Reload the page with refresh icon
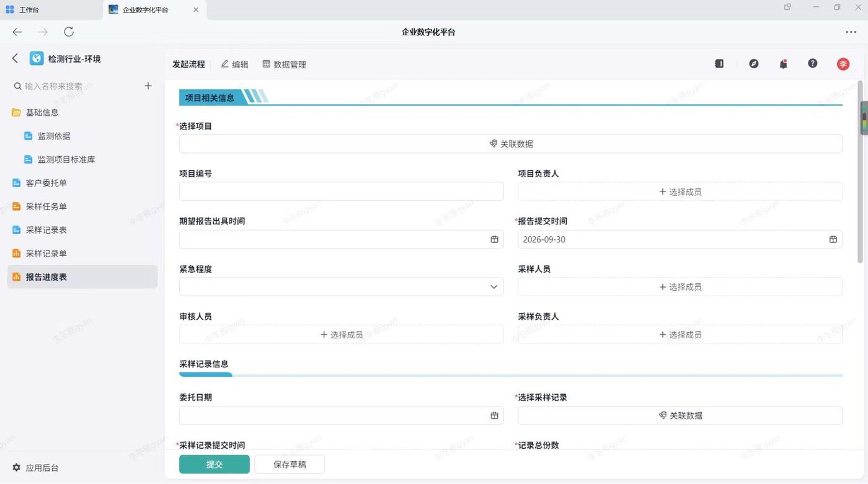 (x=69, y=32)
